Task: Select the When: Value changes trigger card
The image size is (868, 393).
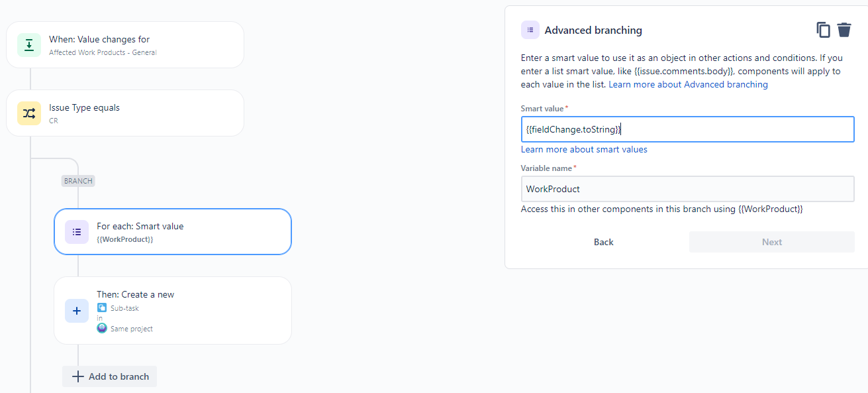Action: (126, 44)
